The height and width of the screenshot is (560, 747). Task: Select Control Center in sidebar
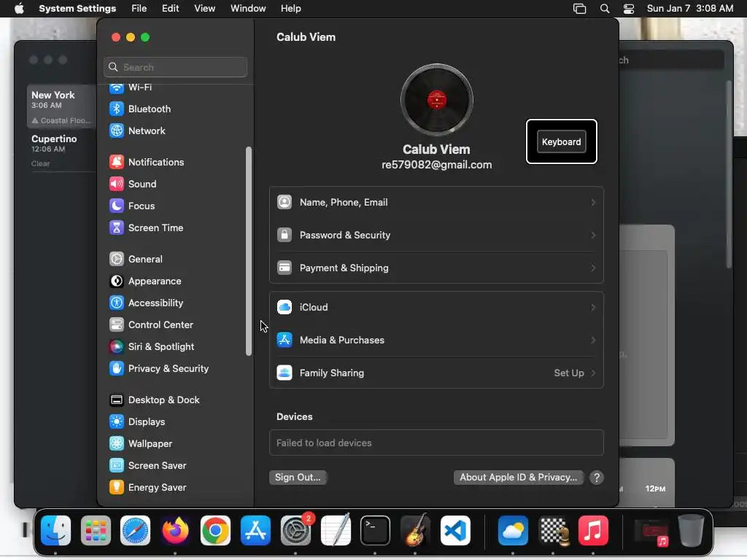151,325
